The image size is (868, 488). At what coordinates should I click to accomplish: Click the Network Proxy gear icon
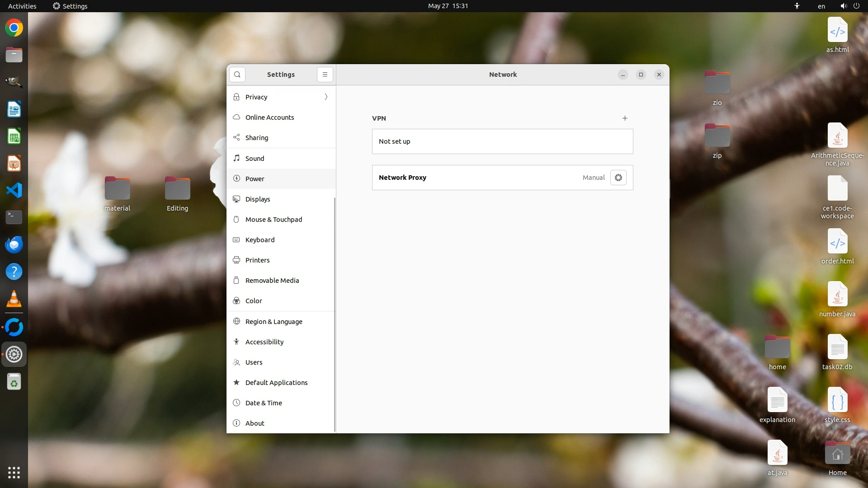click(x=618, y=178)
